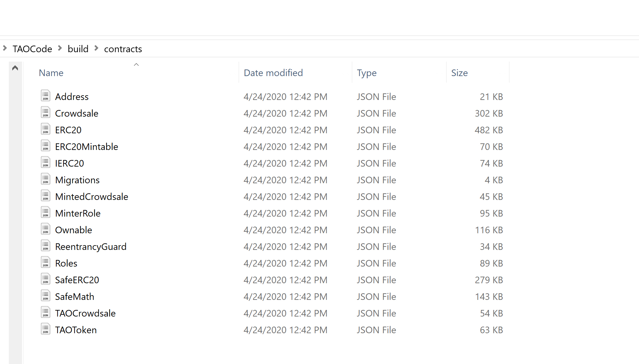
Task: Open the TAOCode breadcrumb folder
Action: [32, 49]
